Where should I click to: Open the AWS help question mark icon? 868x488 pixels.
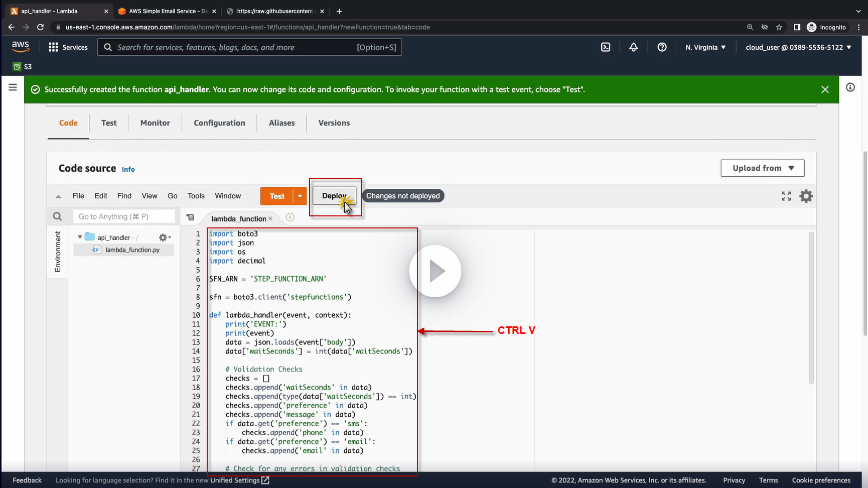pos(662,47)
